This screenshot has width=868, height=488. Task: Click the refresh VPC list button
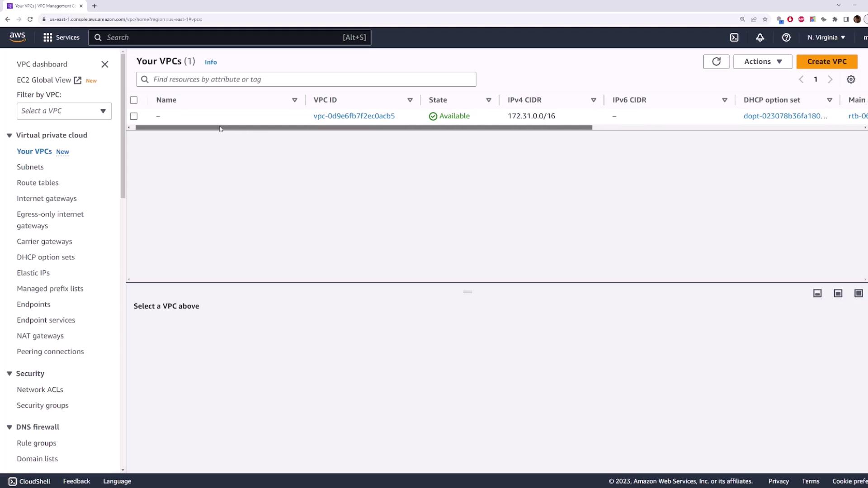coord(716,61)
